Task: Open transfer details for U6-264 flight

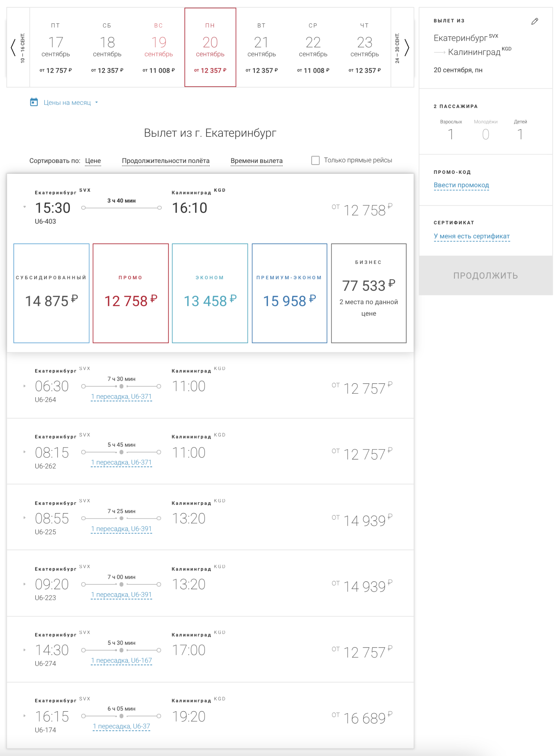Action: point(121,397)
